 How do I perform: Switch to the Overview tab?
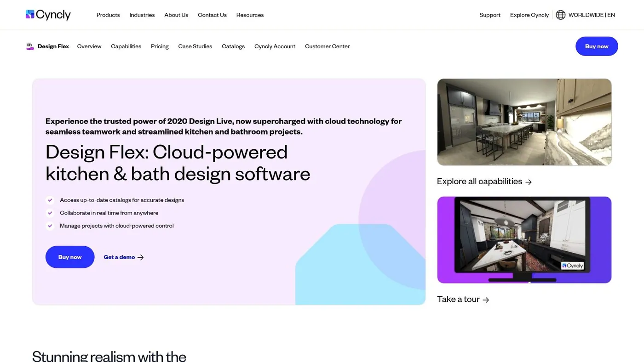pos(89,46)
